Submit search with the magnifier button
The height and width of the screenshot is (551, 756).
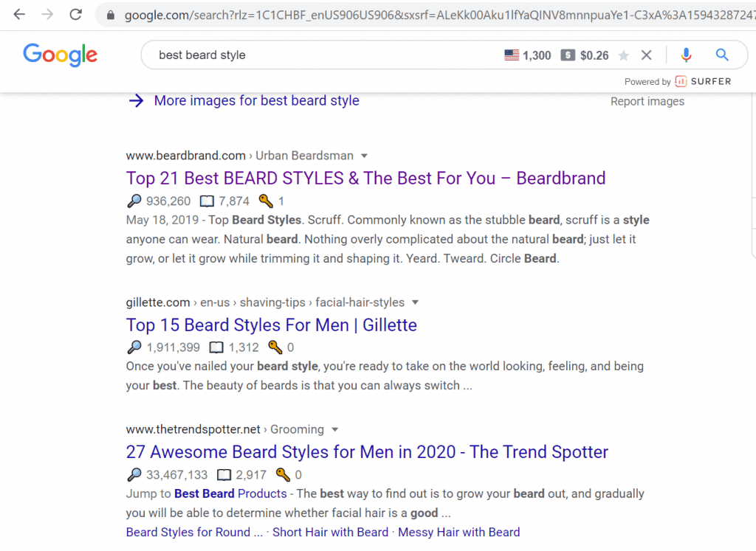pyautogui.click(x=722, y=55)
